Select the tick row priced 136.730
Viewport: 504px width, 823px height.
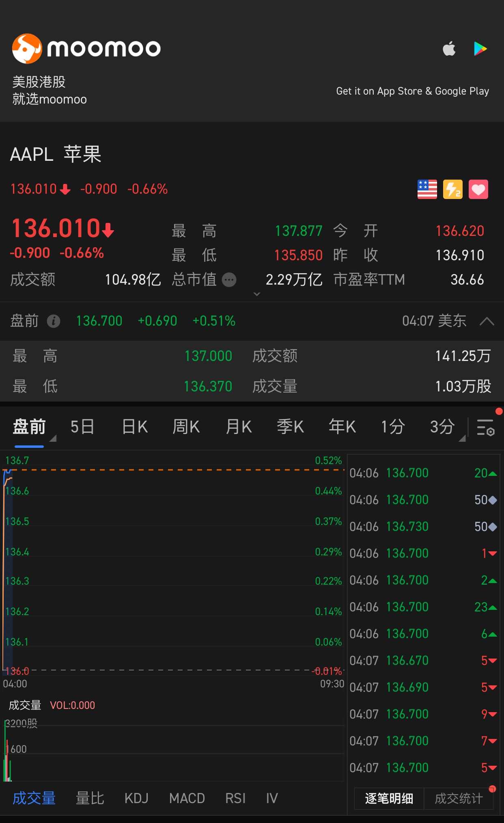(x=423, y=527)
